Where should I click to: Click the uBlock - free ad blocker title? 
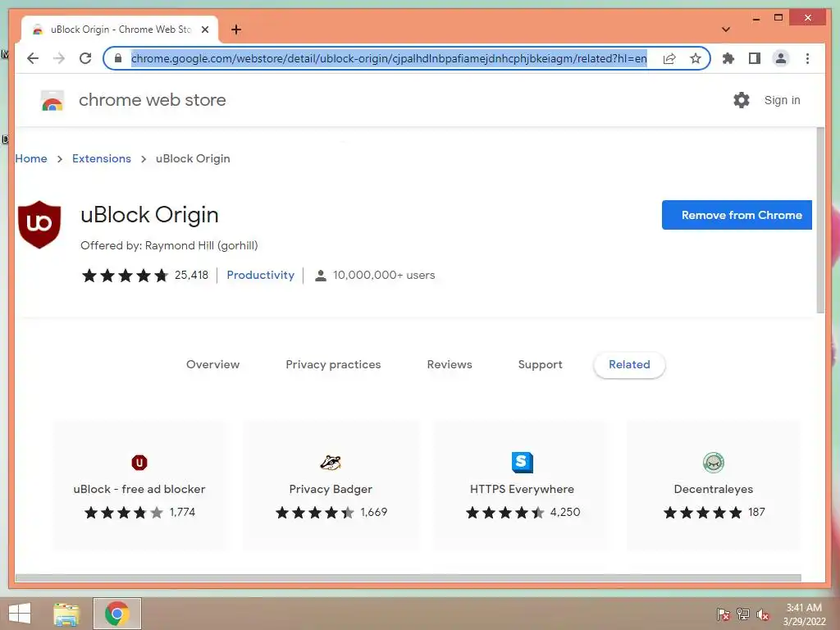pos(139,489)
